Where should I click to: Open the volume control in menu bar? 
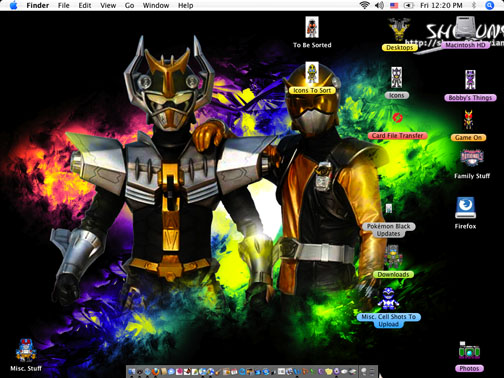click(x=380, y=5)
